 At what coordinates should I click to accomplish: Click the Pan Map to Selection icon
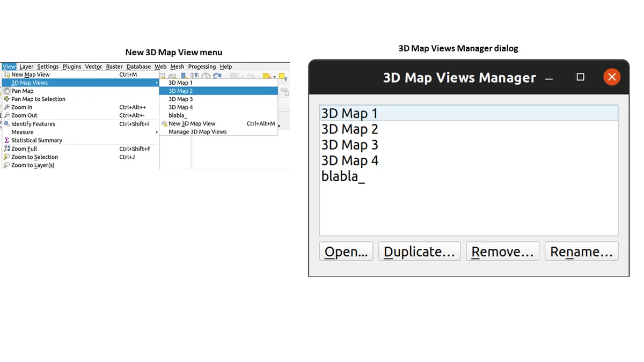click(6, 99)
